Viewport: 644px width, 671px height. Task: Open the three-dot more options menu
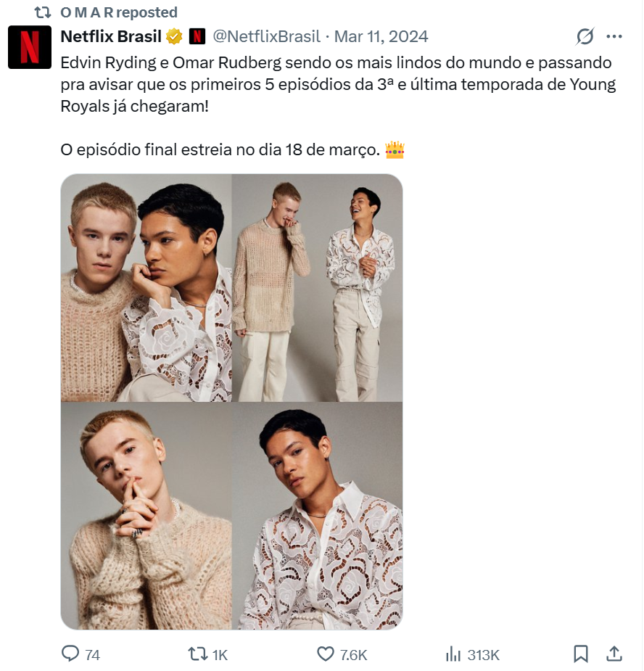(x=614, y=36)
